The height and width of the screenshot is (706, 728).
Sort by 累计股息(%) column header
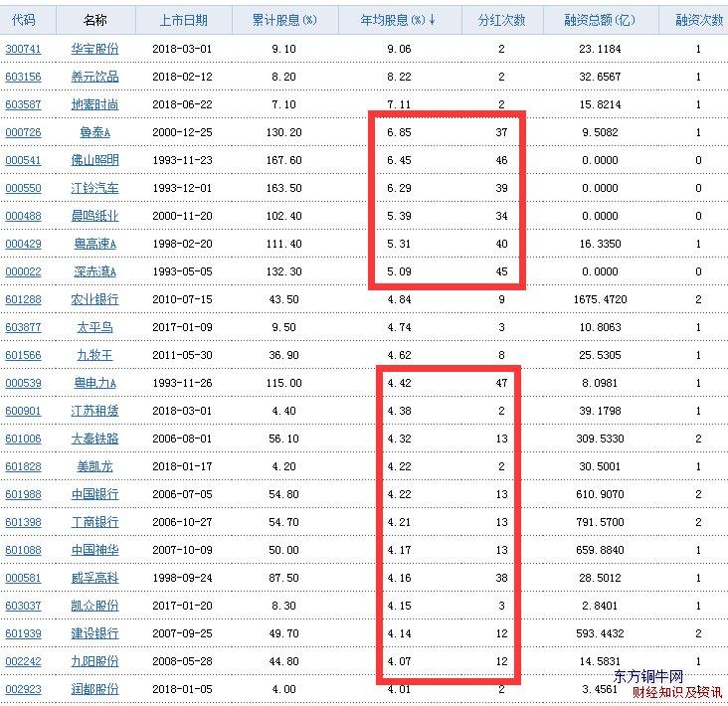pos(284,20)
